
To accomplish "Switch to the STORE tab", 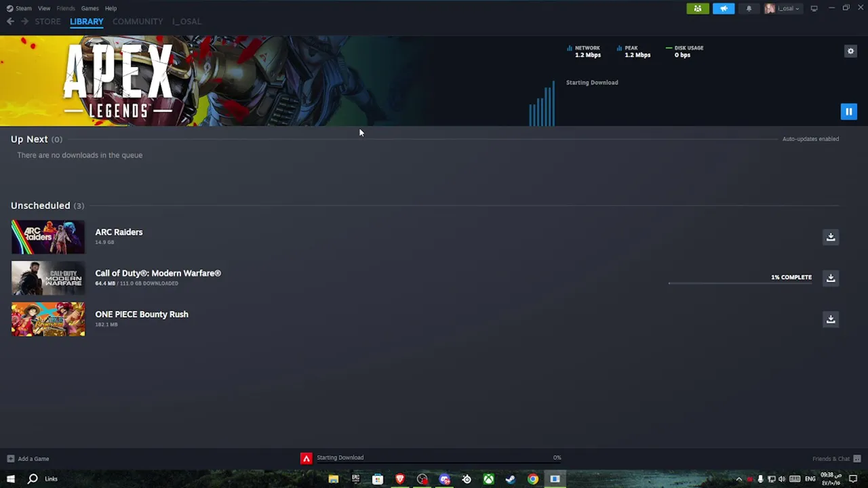I will coord(47,22).
